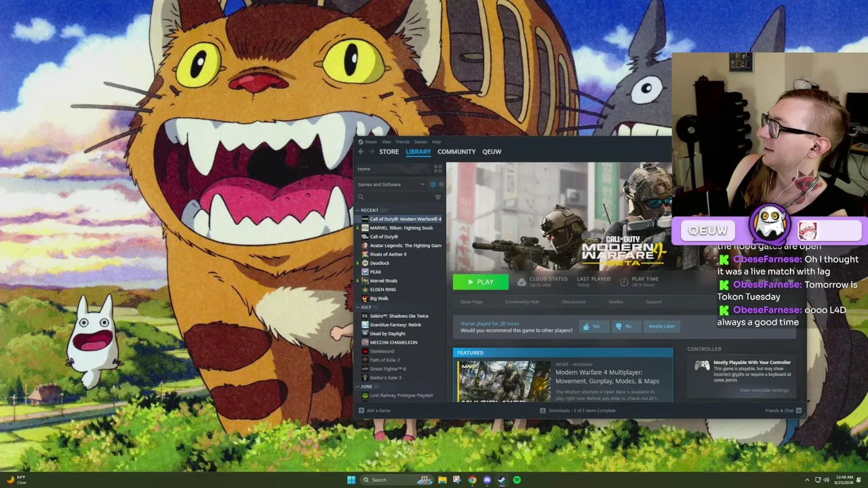The image size is (868, 488).
Task: Select Call of Duty: Modern Warfare 4
Action: [x=399, y=219]
